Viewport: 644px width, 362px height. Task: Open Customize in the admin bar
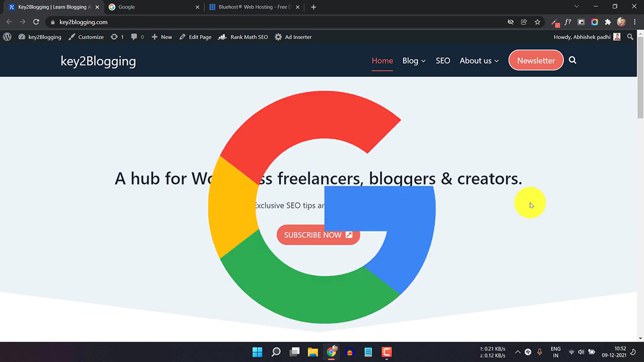click(86, 37)
